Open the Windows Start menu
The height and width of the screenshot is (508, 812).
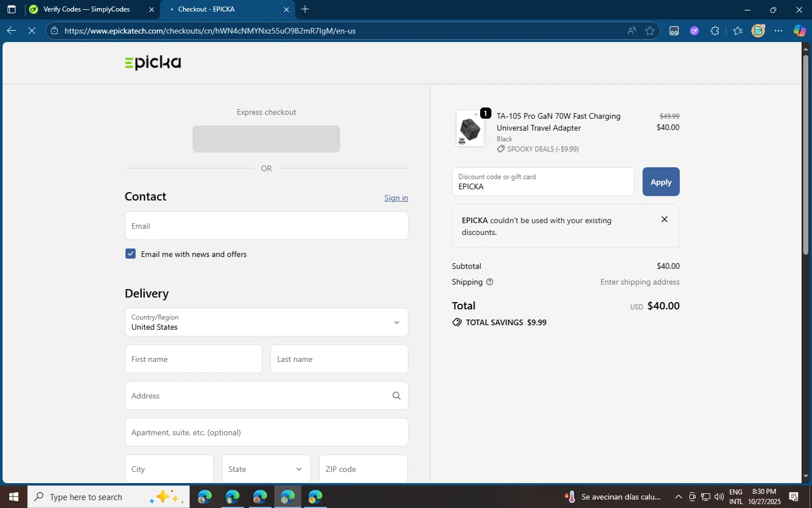pyautogui.click(x=14, y=497)
